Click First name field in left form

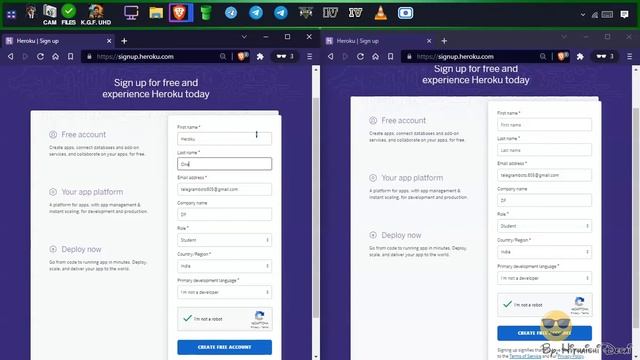click(224, 139)
